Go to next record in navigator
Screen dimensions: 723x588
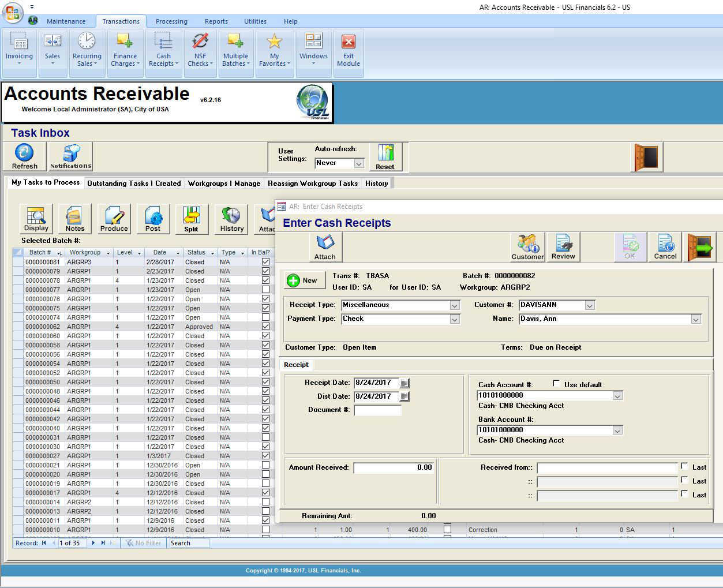click(x=93, y=543)
